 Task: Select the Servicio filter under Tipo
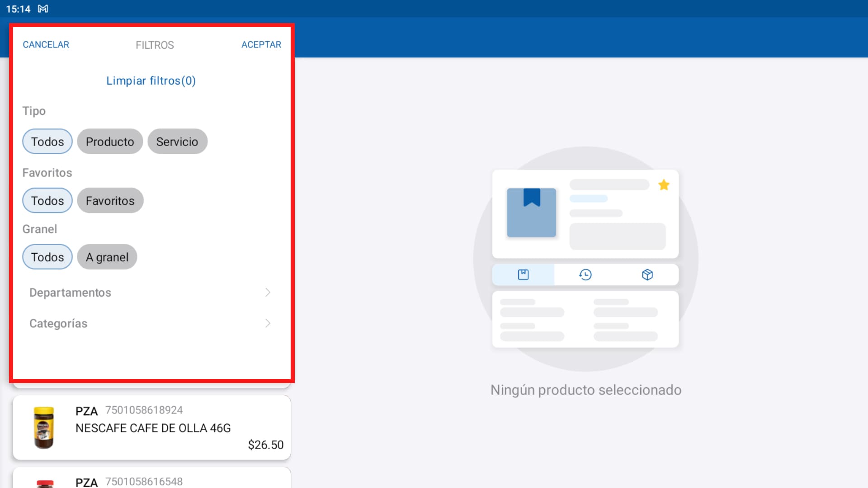177,141
